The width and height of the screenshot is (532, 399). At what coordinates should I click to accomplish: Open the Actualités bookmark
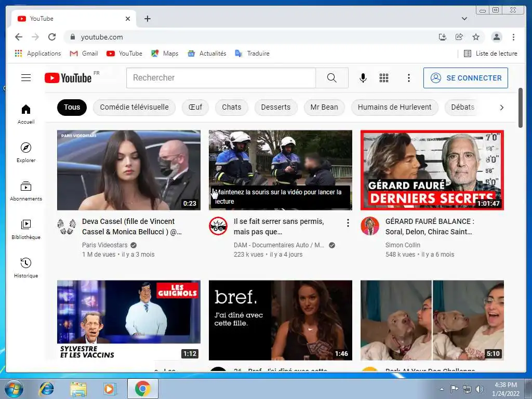(207, 54)
